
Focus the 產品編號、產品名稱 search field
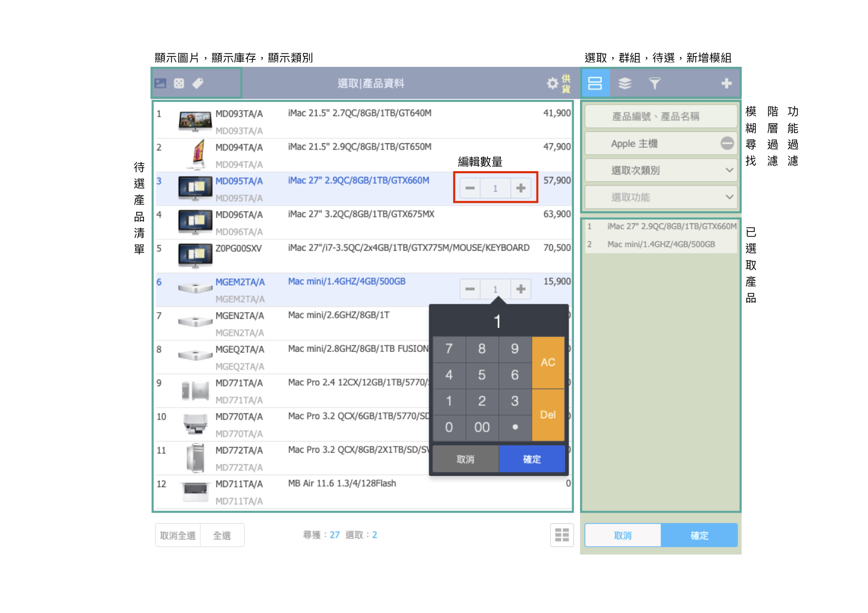(661, 116)
